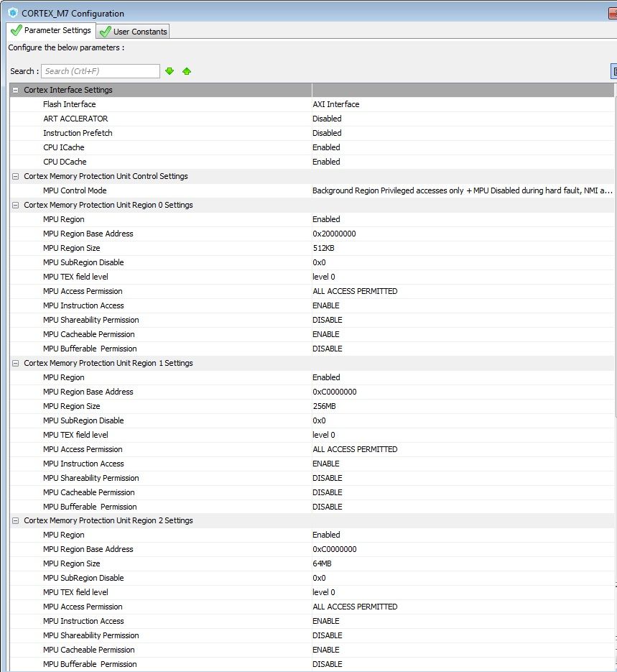Click the 512KB region size value
This screenshot has width=617, height=672.
[x=324, y=248]
